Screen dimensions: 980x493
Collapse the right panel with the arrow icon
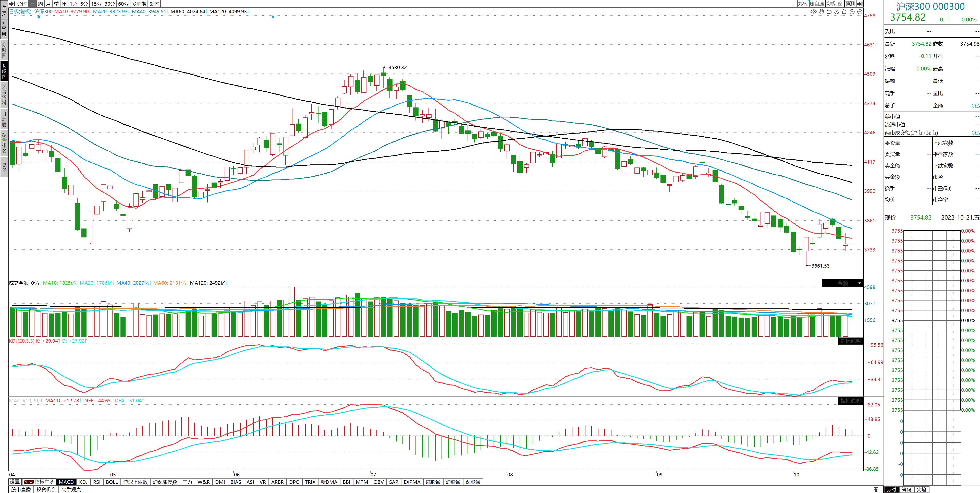pos(859,4)
